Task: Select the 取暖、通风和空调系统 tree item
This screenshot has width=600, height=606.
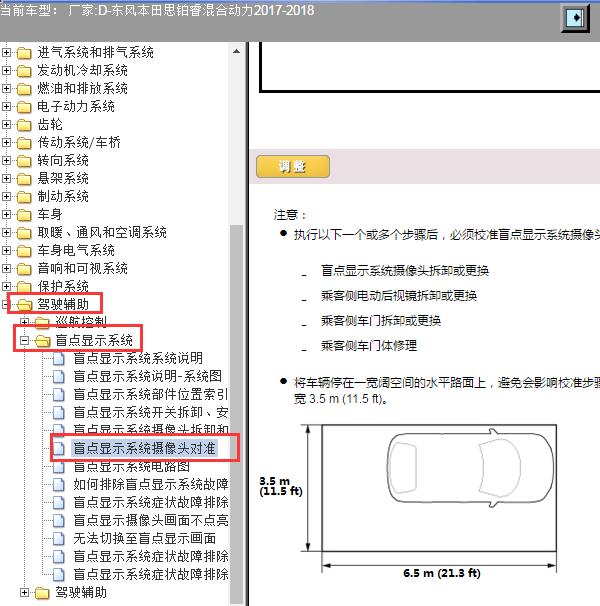Action: pos(102,233)
